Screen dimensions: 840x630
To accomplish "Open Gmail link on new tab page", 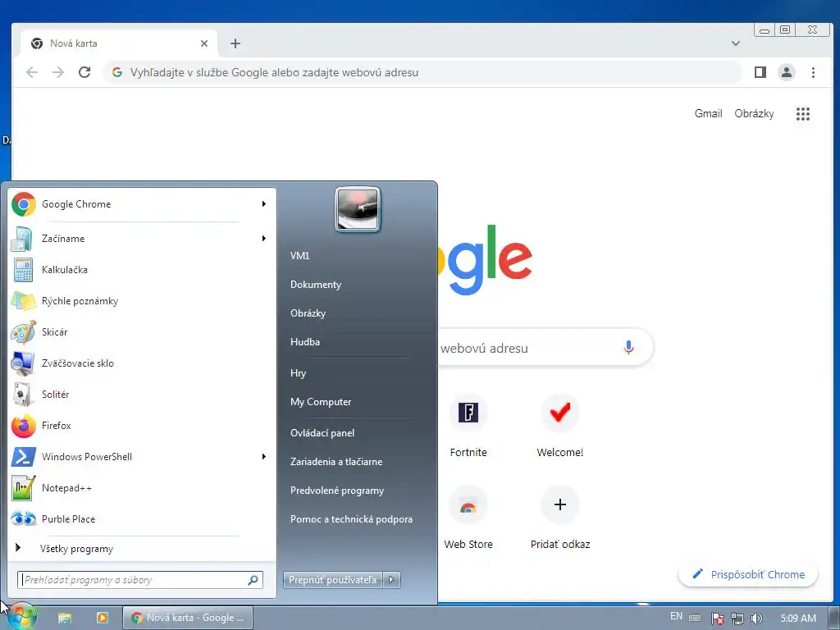I will (708, 113).
